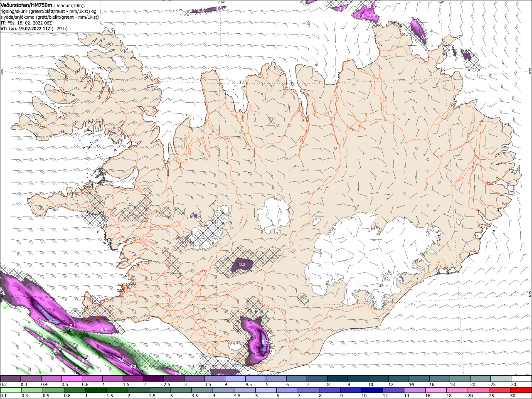Pick the rain legend swatch starting at 2.5
532x399 pixels.
click(159, 390)
